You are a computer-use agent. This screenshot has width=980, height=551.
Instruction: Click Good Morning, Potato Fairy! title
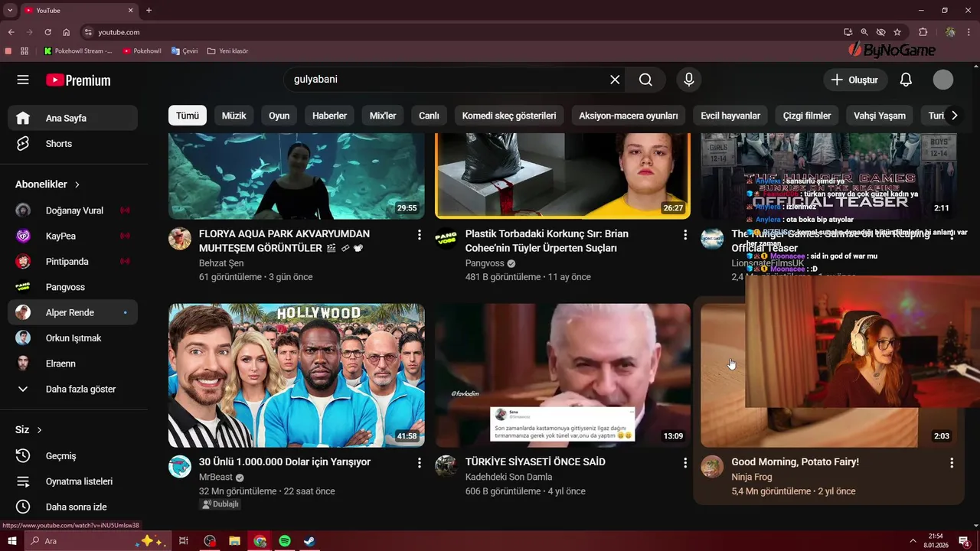tap(795, 462)
